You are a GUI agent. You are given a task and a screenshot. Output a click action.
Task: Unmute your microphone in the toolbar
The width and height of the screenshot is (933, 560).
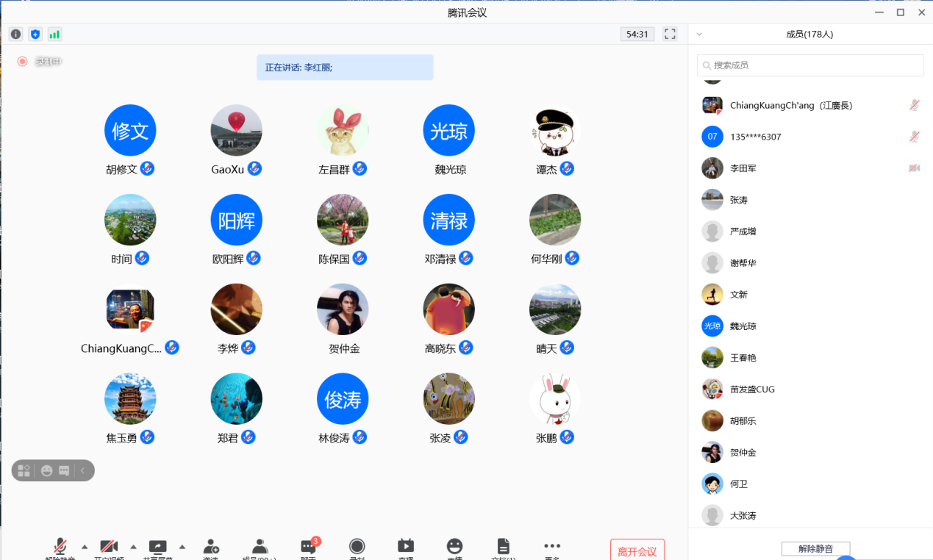(60, 547)
